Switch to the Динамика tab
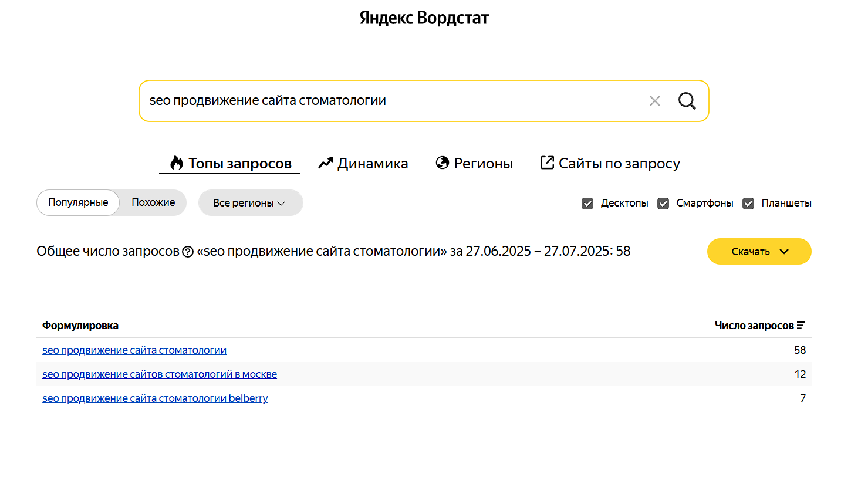 pyautogui.click(x=363, y=163)
